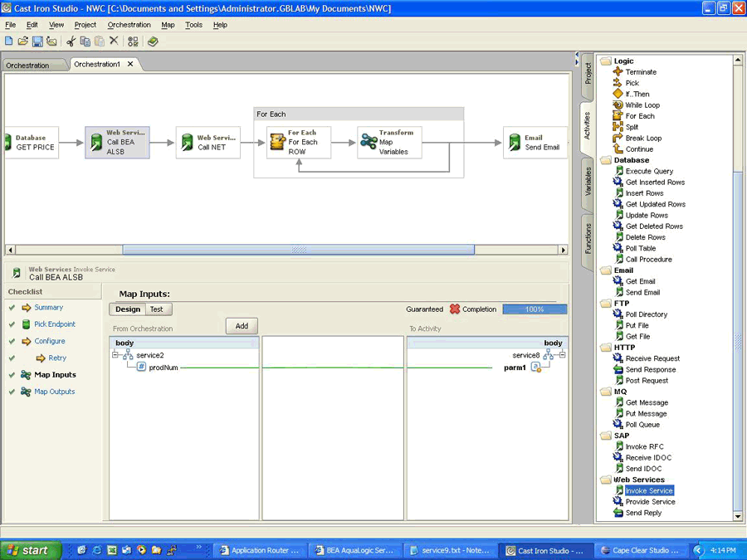The image size is (747, 560).
Task: Click the Transform Map Variables node
Action: click(x=389, y=143)
